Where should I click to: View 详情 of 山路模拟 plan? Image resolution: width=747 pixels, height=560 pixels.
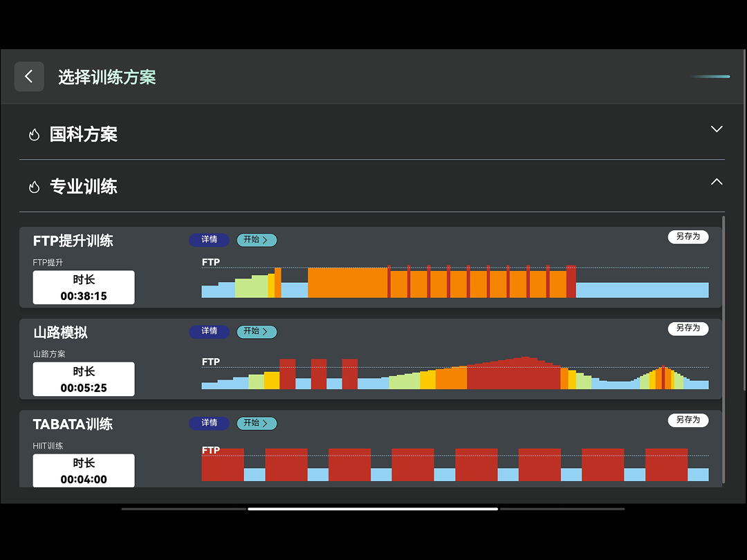(x=209, y=332)
